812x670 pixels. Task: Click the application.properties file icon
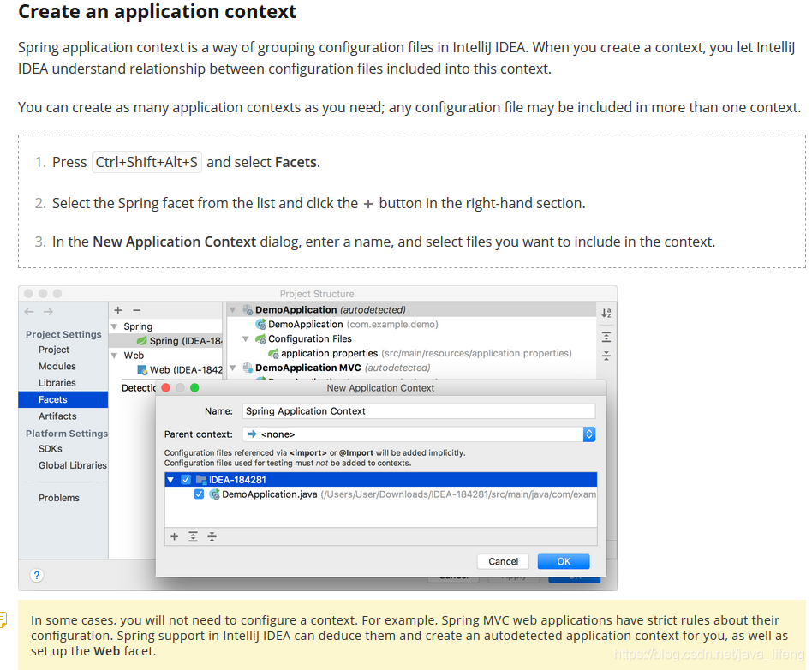(x=273, y=353)
